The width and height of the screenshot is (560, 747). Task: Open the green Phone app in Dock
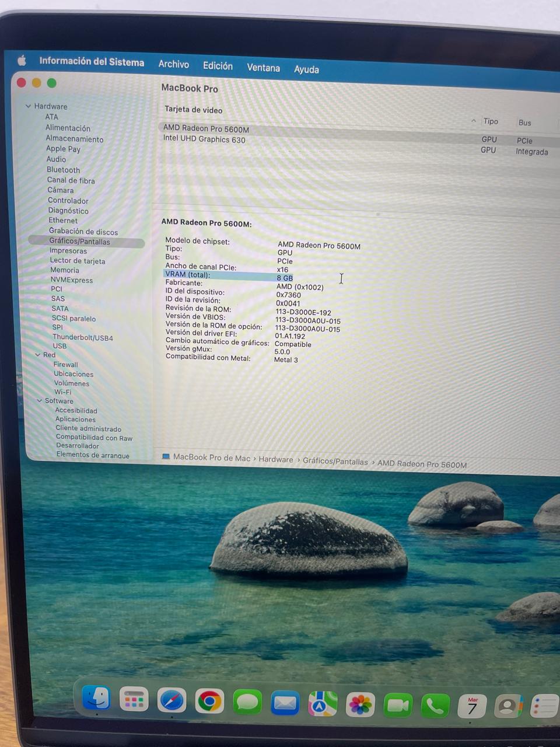435,706
